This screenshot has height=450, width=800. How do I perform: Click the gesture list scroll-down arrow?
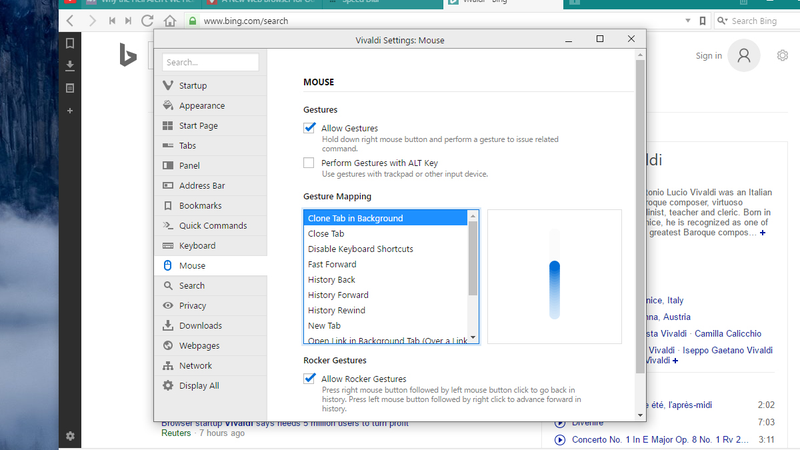click(x=473, y=337)
